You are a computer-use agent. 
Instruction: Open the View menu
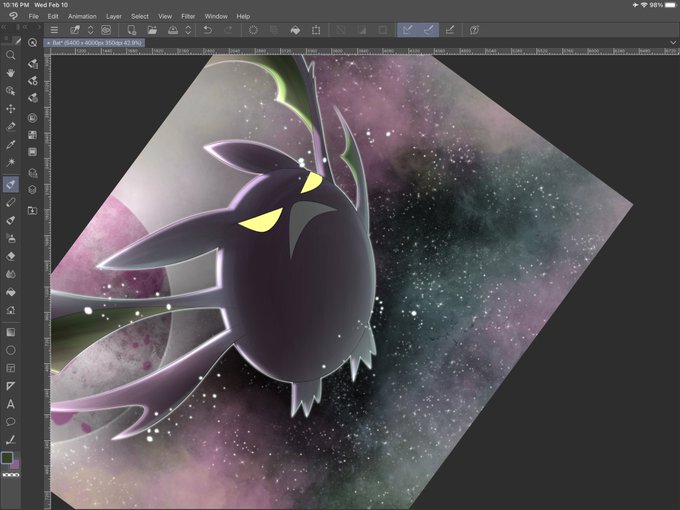(165, 16)
